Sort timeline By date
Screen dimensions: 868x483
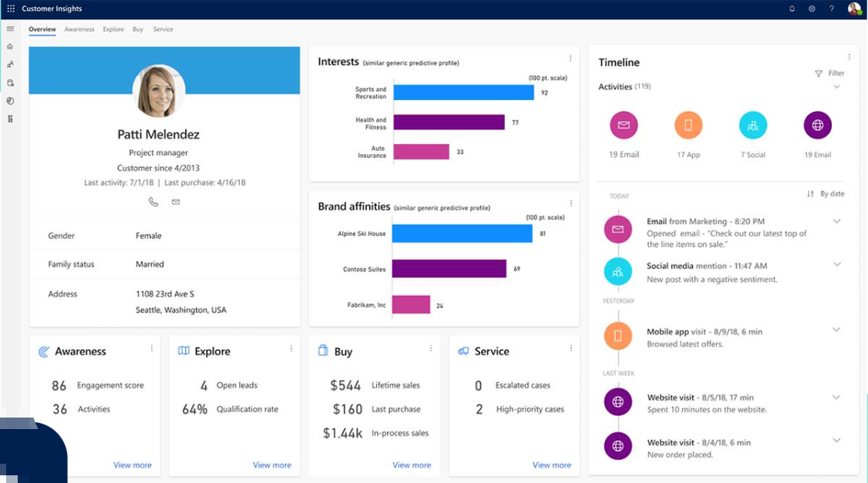pos(826,193)
